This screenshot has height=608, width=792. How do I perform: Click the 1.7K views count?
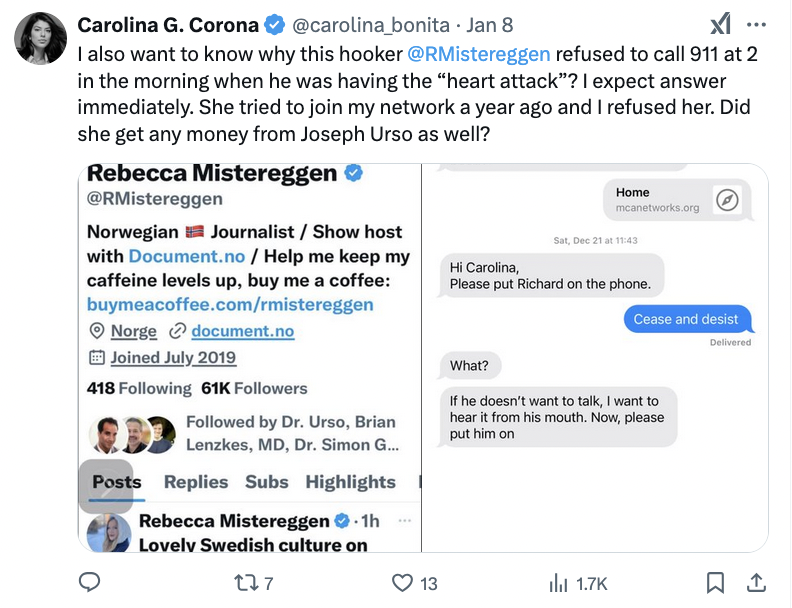592,583
